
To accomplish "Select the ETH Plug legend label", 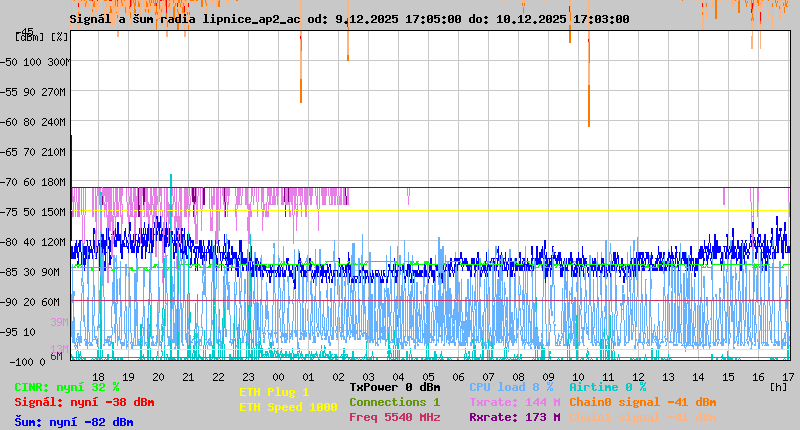I will click(x=274, y=392).
